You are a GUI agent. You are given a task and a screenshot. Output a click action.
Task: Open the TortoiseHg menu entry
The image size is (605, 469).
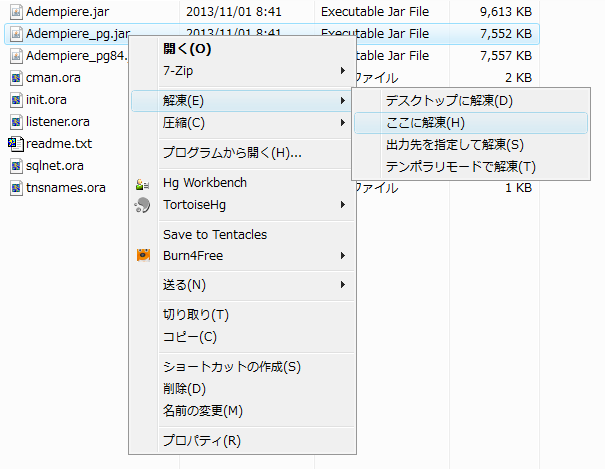(242, 204)
